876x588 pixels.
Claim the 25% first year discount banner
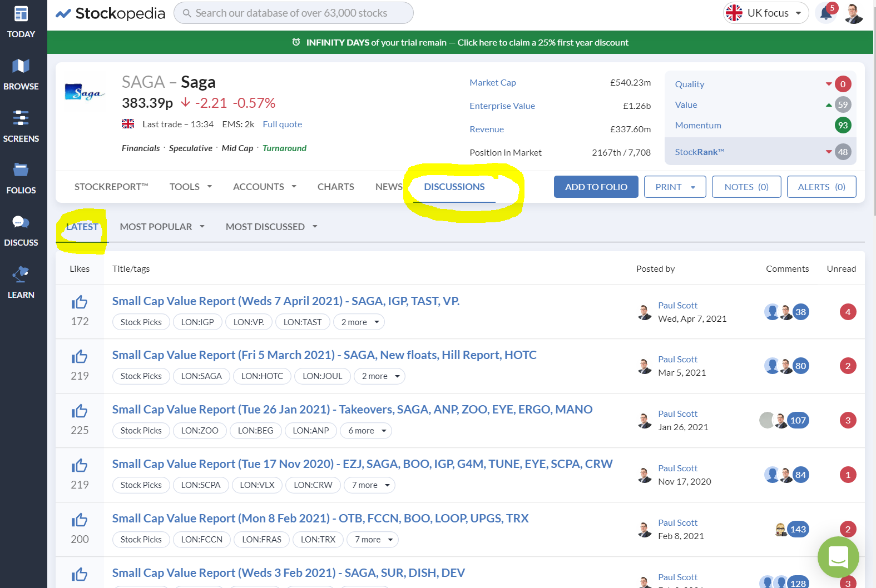point(460,42)
